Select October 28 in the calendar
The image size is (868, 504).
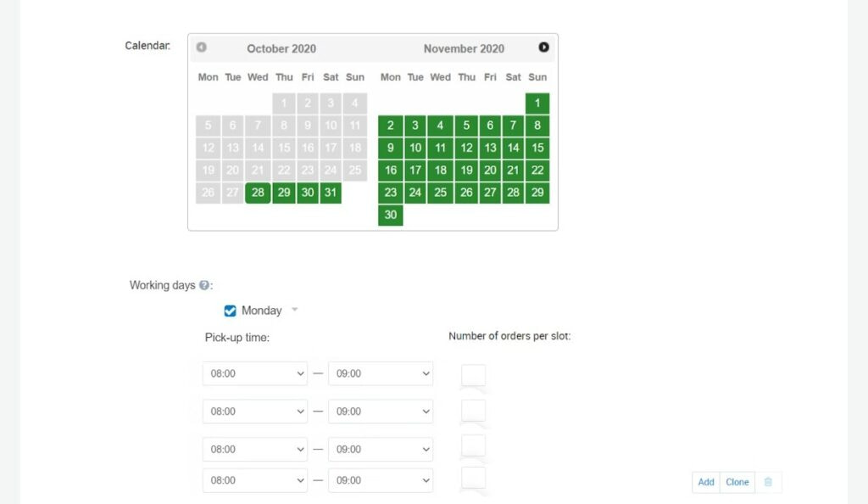258,193
